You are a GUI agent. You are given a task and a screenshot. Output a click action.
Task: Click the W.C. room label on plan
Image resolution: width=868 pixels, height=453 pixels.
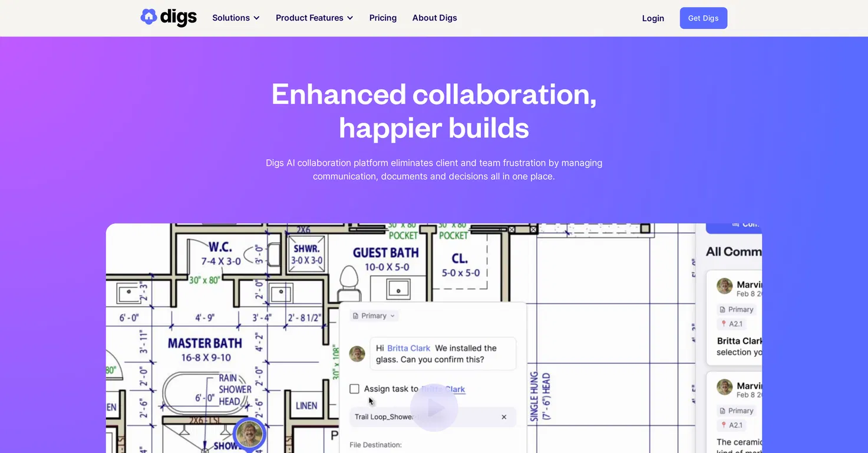point(220,247)
